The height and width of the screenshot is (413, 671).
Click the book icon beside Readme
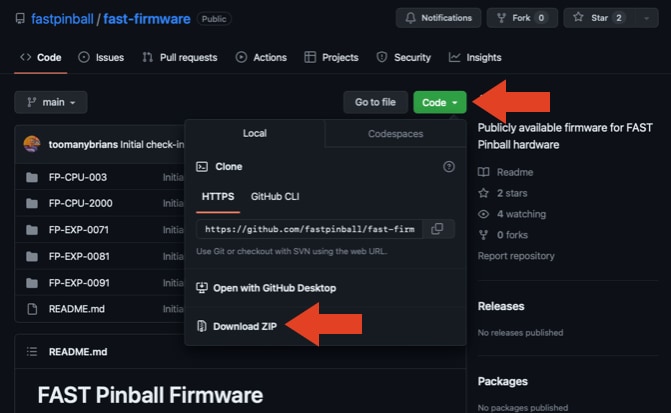[x=484, y=172]
